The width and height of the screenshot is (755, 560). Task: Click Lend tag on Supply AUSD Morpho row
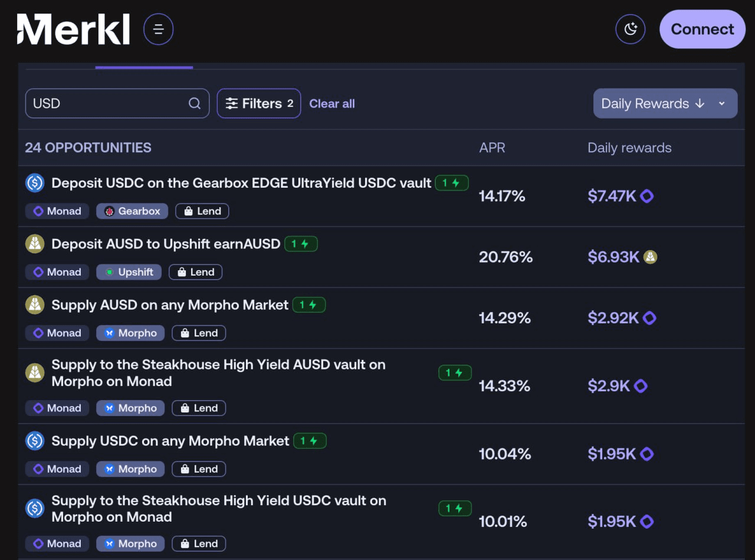[x=199, y=333]
